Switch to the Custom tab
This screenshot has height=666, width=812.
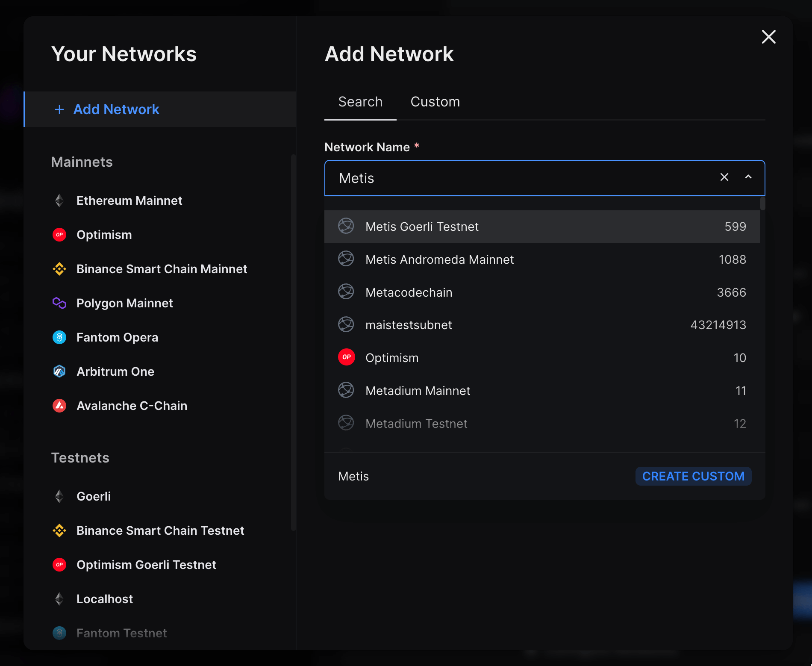click(435, 102)
